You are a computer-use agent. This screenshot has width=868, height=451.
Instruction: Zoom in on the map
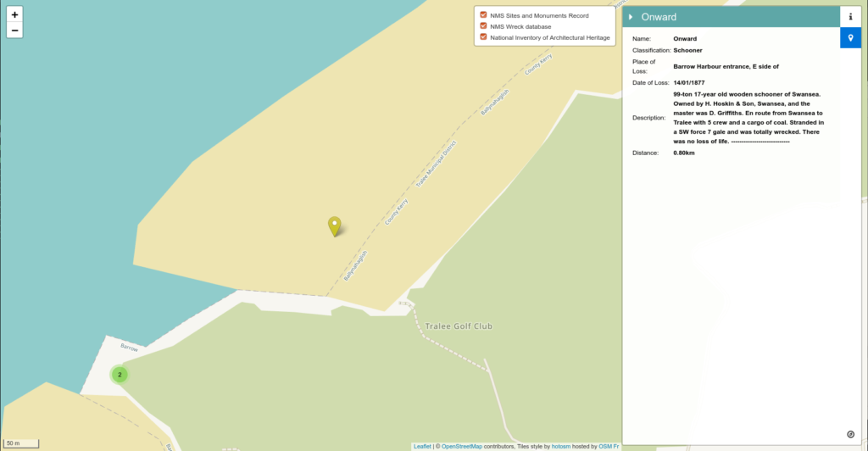[x=14, y=14]
